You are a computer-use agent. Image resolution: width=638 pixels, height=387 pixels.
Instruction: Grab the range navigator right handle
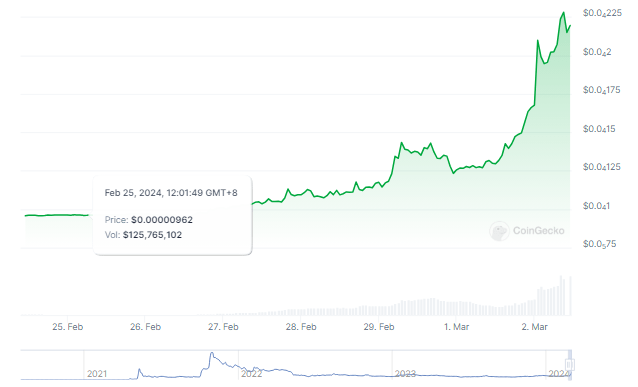click(x=570, y=364)
